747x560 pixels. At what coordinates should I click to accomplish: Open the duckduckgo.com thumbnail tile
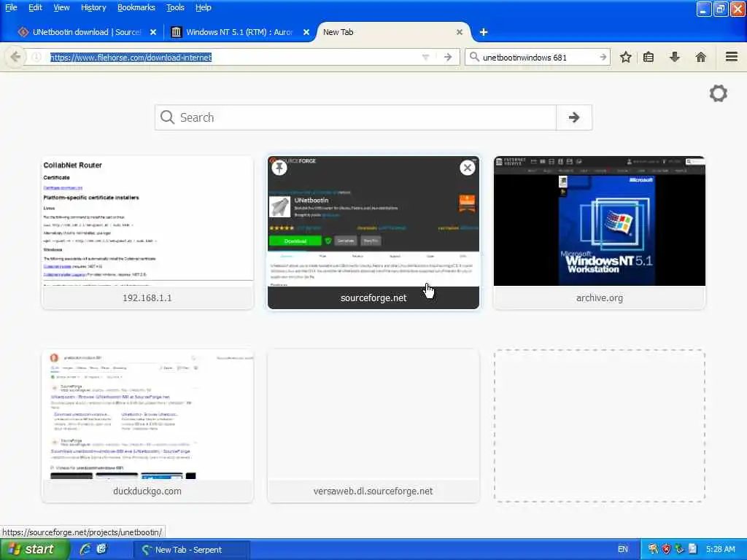tap(147, 426)
